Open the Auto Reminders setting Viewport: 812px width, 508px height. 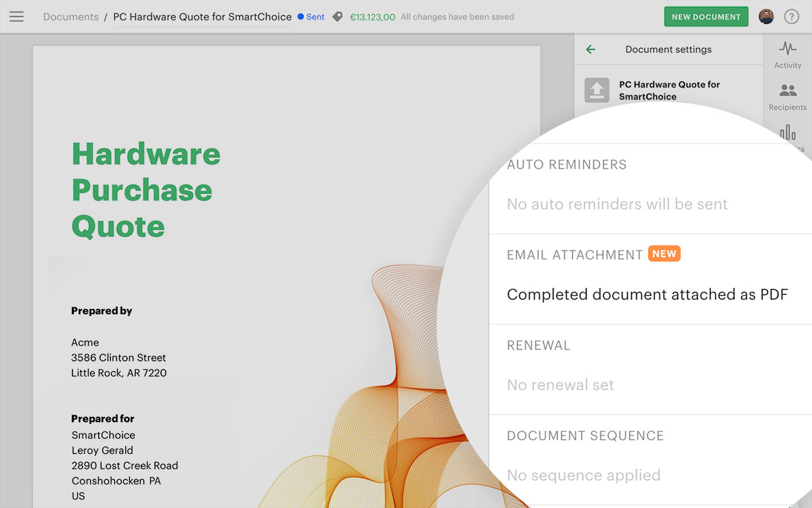(650, 188)
